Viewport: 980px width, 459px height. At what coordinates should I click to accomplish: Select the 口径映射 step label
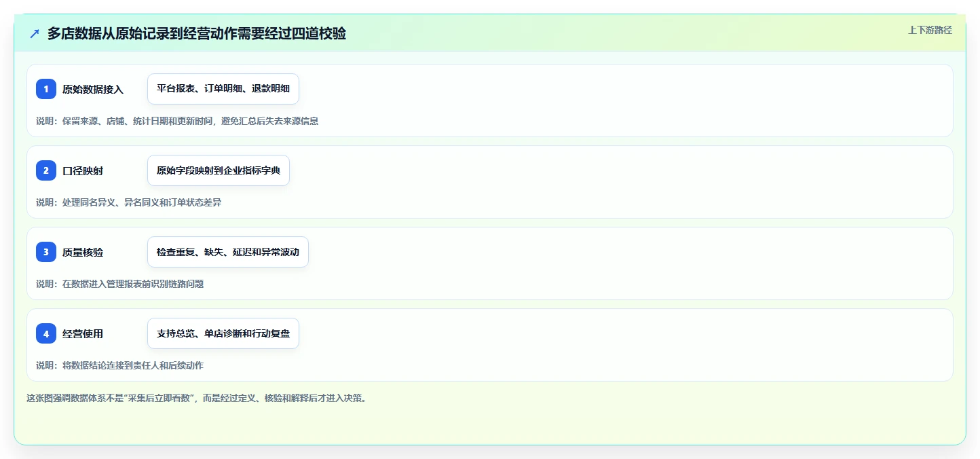(83, 170)
